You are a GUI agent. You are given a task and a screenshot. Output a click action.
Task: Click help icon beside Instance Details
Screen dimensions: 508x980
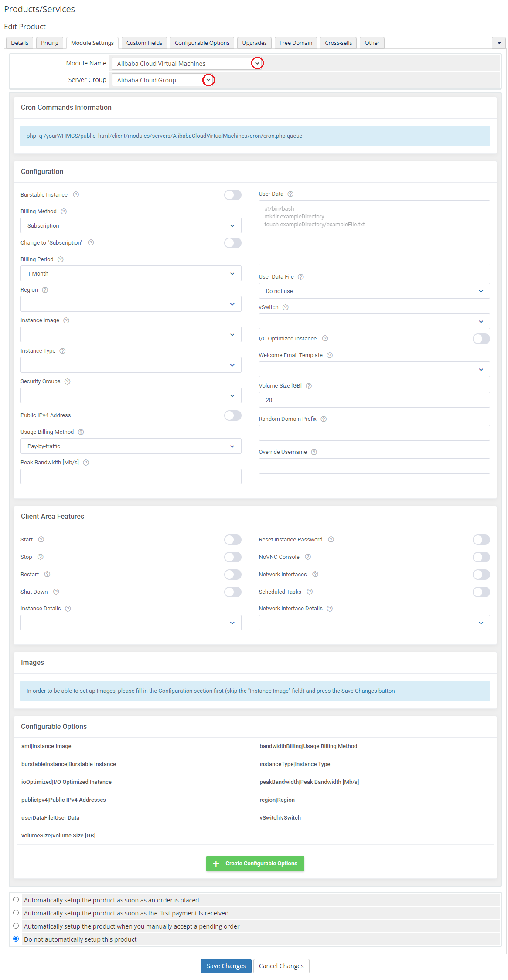pos(68,609)
